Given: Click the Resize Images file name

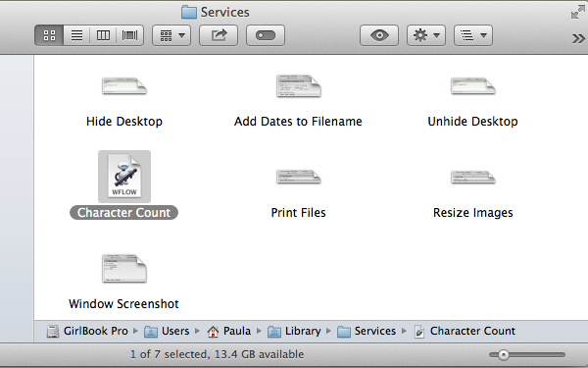Looking at the screenshot, I should click(473, 213).
